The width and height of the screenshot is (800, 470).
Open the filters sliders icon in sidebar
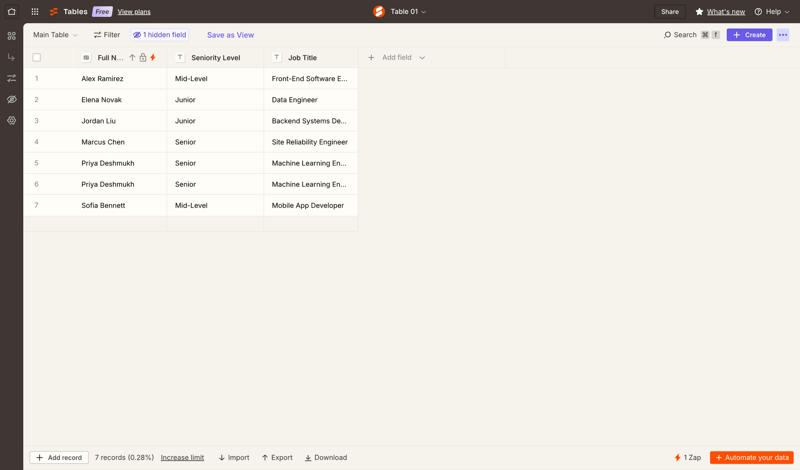click(x=11, y=78)
